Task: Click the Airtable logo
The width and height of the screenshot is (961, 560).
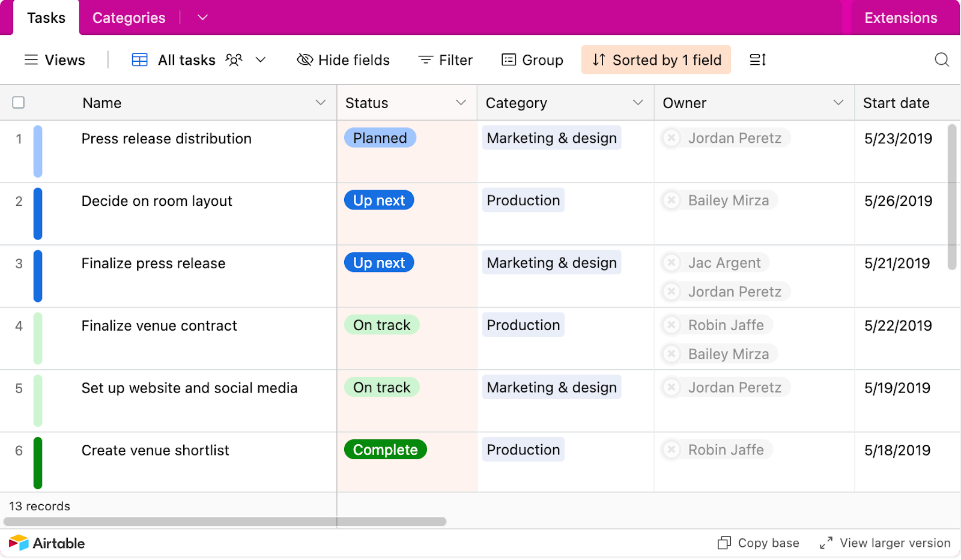Action: coord(47,543)
